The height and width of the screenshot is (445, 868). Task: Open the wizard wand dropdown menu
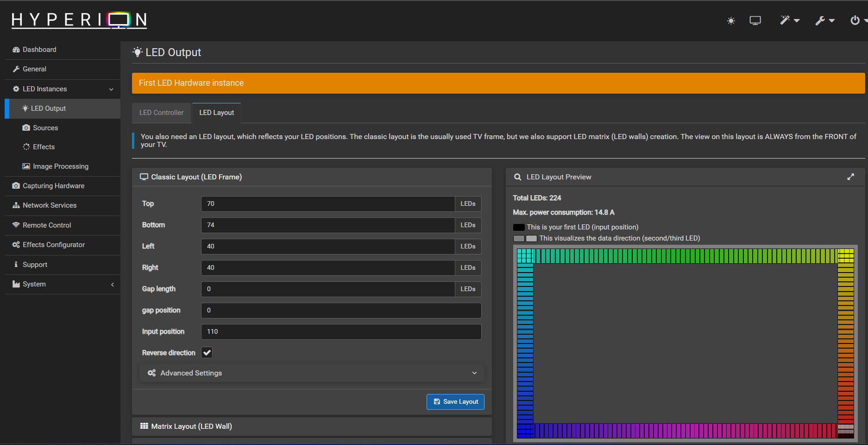790,20
